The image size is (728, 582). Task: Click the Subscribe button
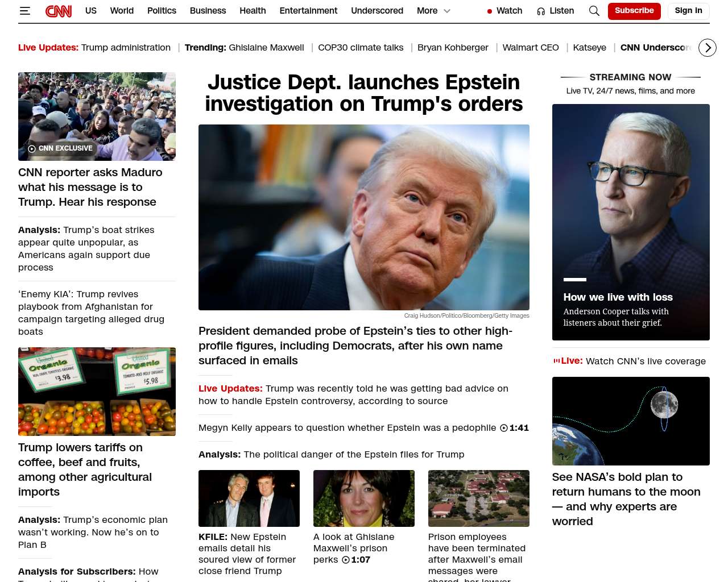(634, 11)
